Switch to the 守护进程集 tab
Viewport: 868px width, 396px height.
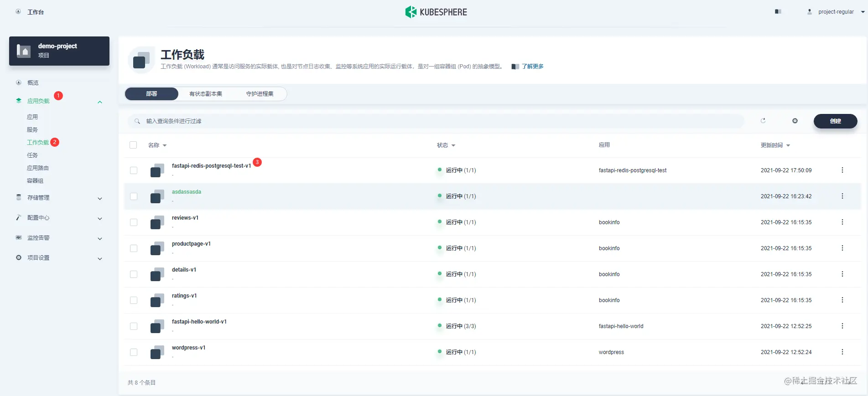click(260, 94)
